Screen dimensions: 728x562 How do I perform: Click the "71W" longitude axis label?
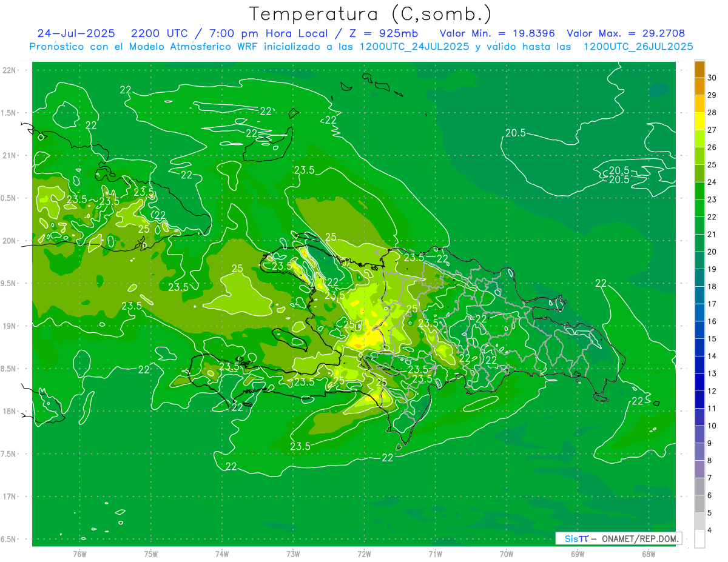435,554
